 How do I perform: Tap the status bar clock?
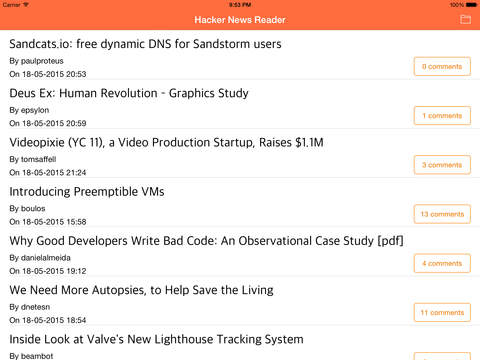[240, 5]
